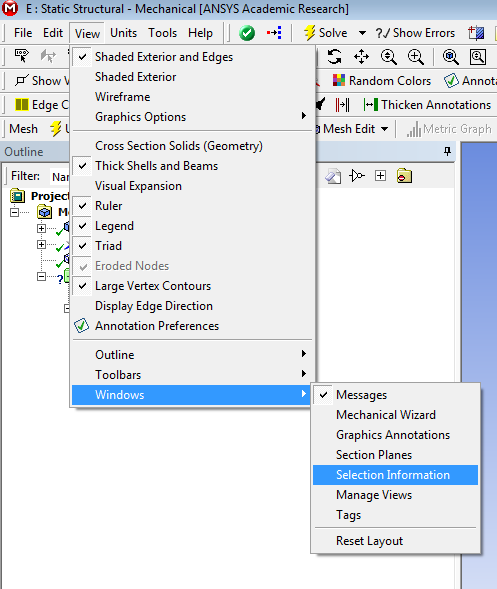Click the Metric Graph icon

click(x=414, y=129)
